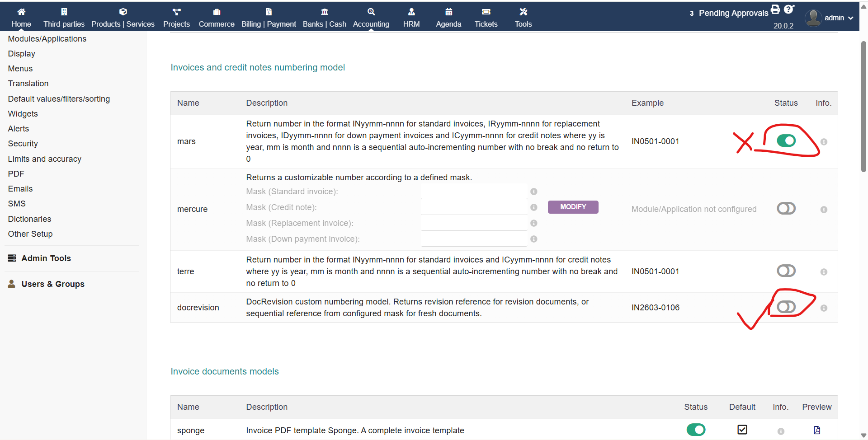Enable the docrevision numbering model toggle
Viewport: 868px width, 440px height.
tap(786, 307)
